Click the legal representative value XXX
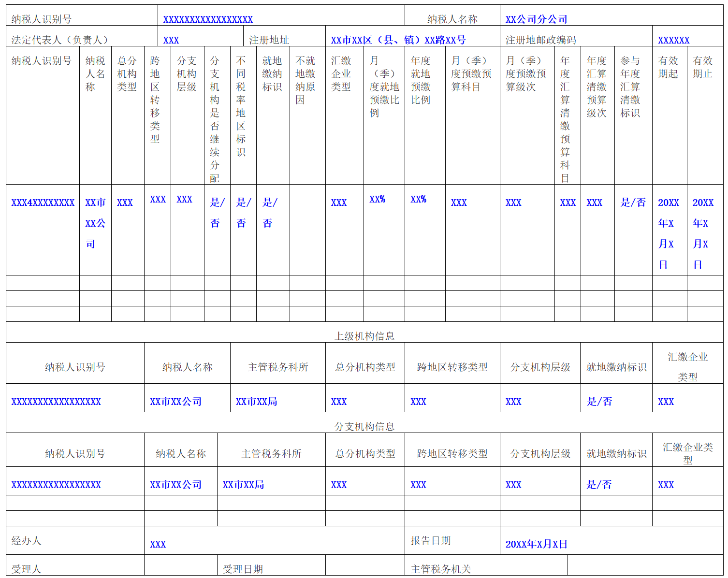Image resolution: width=728 pixels, height=578 pixels. tap(171, 40)
